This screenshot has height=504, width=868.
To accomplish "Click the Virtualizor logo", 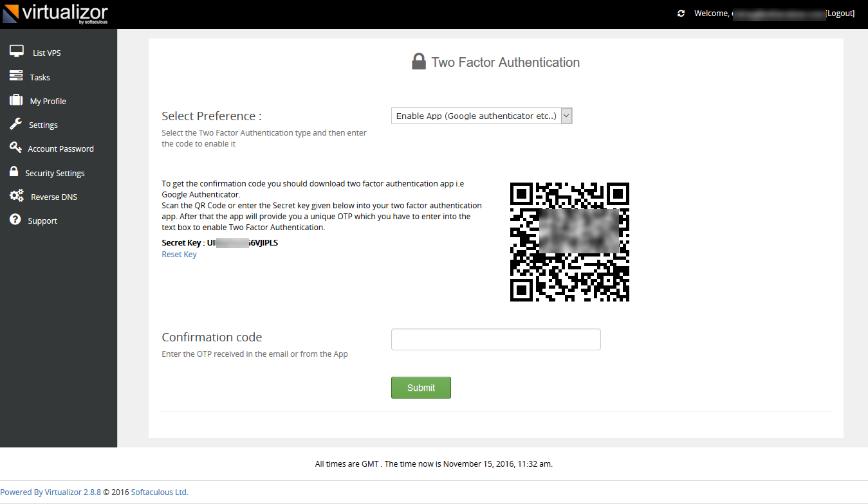I will coord(55,13).
